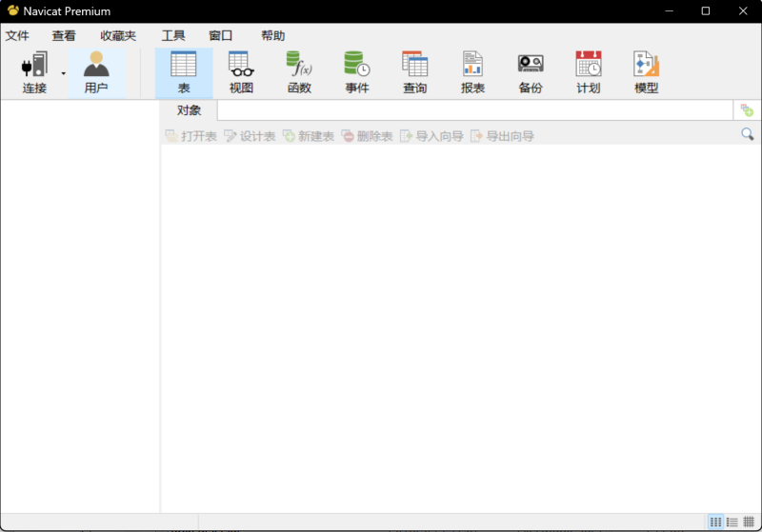This screenshot has width=762, height=532.
Task: Click the Navicat Premium logo in title bar
Action: (13, 10)
